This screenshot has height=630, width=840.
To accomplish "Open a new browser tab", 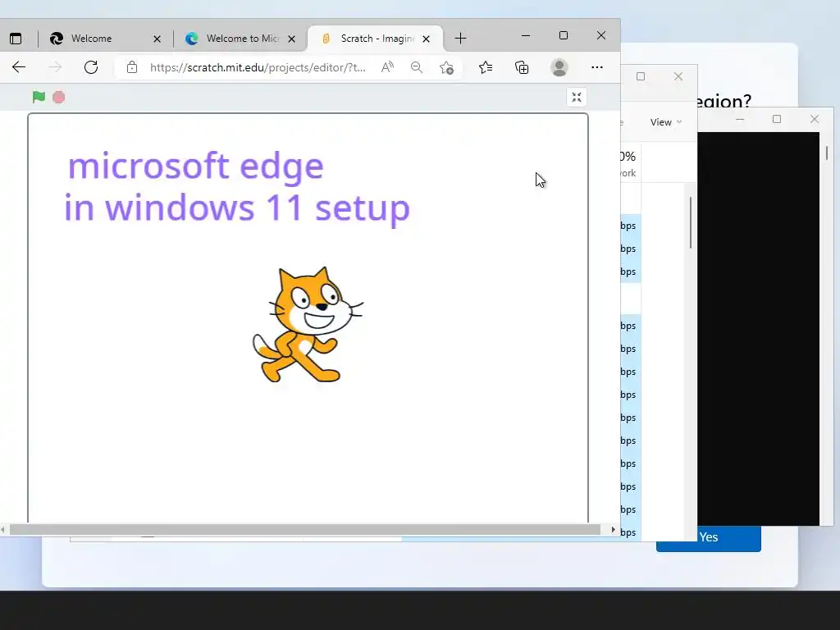I will tap(460, 39).
